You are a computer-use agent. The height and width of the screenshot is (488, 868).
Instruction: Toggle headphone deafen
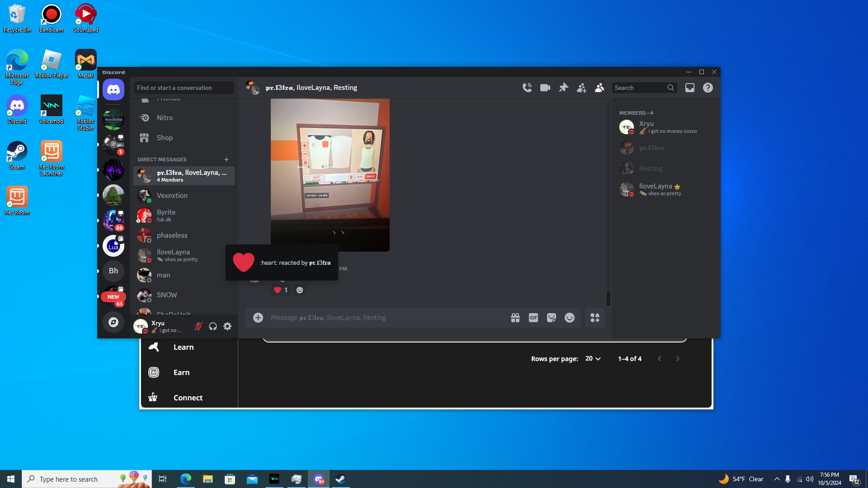point(213,326)
